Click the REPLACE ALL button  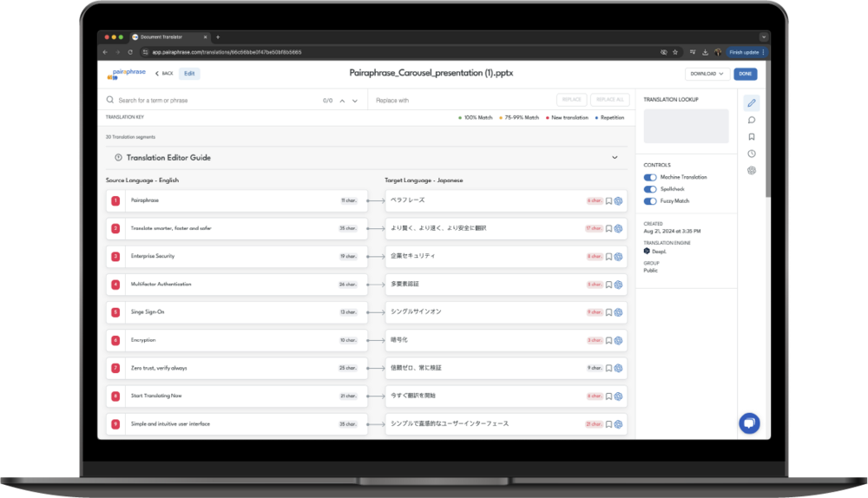[610, 100]
